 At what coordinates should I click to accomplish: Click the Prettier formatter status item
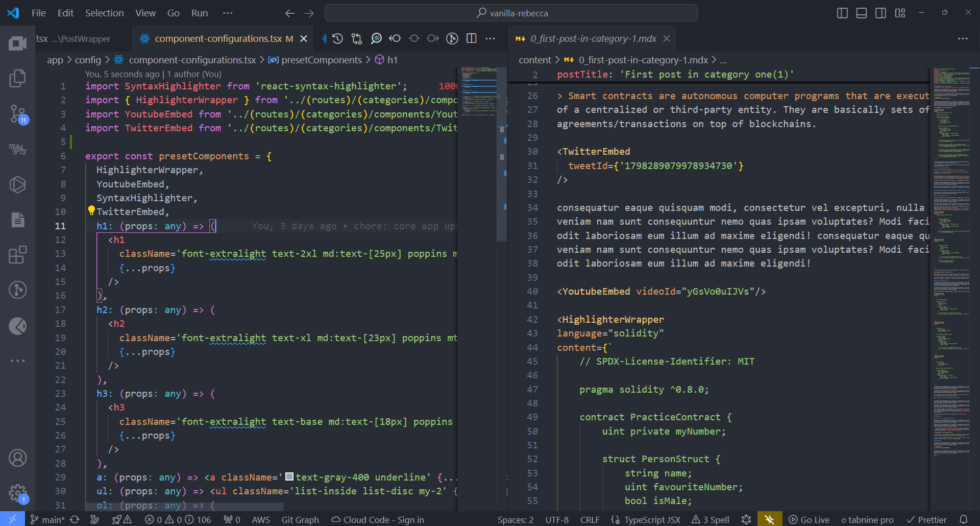926,519
